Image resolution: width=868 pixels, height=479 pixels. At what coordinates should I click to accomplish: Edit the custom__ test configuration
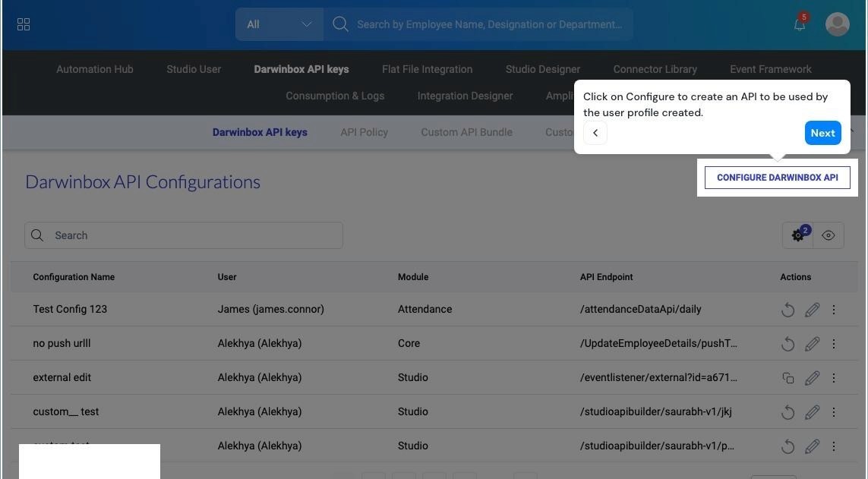point(812,413)
